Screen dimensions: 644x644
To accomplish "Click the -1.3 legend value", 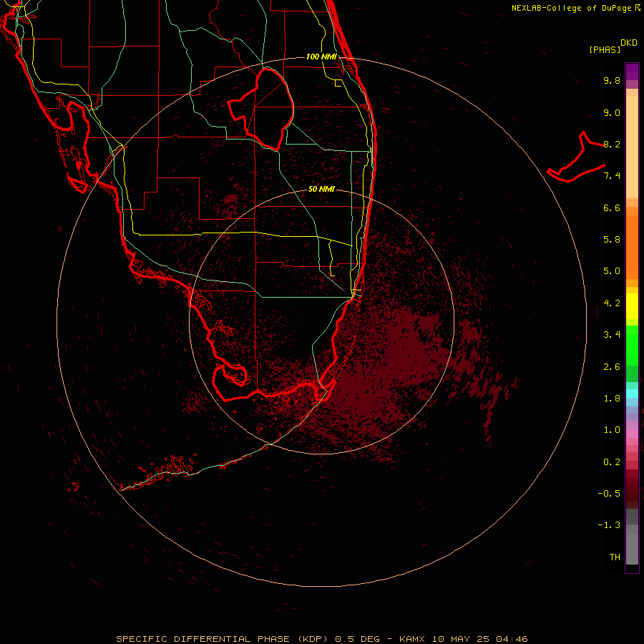I will point(609,525).
